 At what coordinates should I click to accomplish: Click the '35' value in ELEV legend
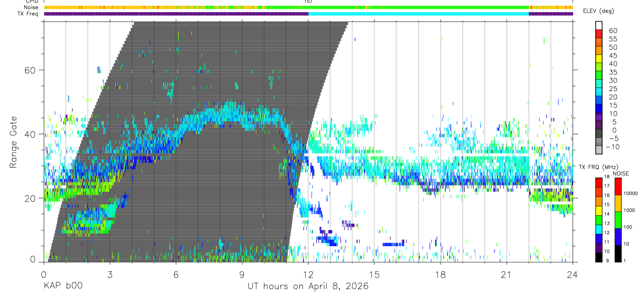(613, 72)
